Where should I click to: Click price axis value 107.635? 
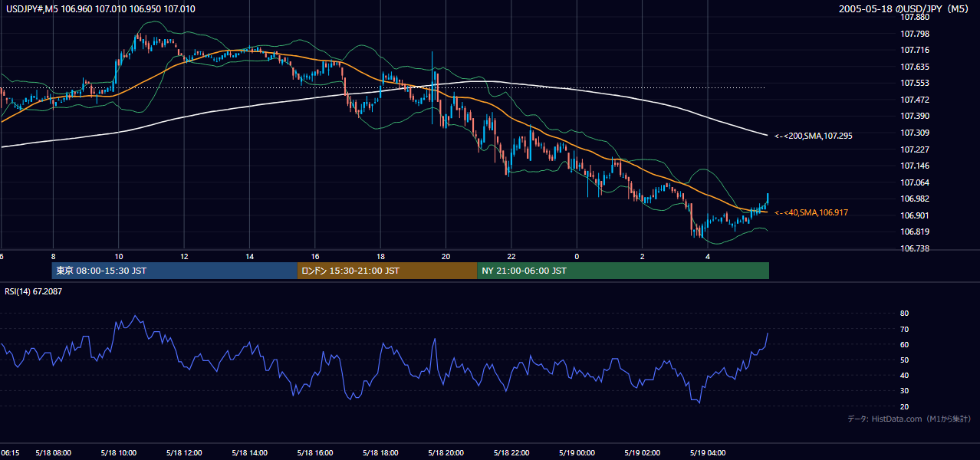[916, 67]
